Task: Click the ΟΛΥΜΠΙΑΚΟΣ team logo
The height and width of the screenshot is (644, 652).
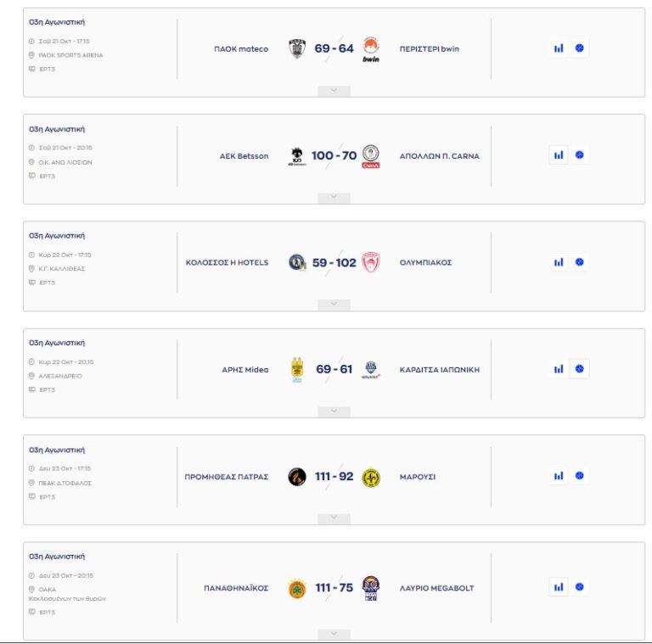Action: [370, 262]
